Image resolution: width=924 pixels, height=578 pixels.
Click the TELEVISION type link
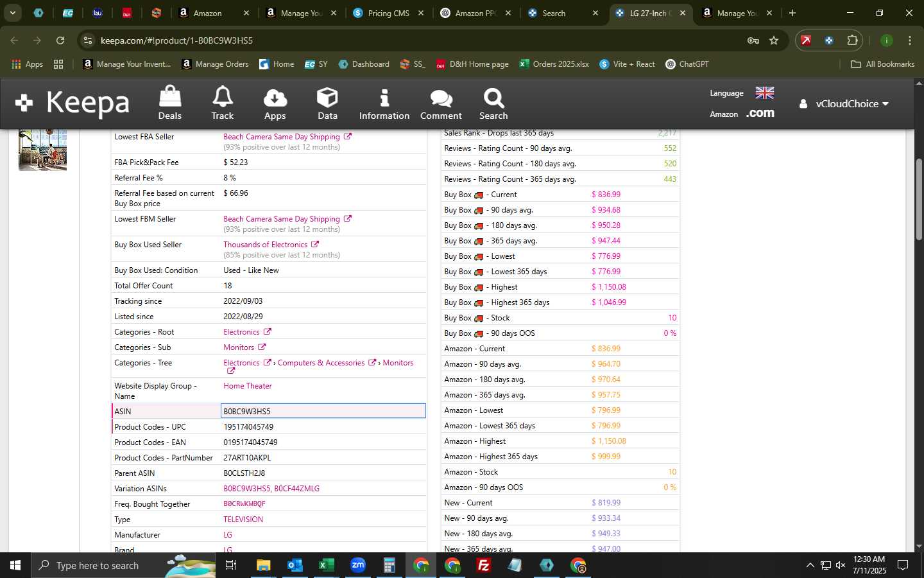[243, 520]
